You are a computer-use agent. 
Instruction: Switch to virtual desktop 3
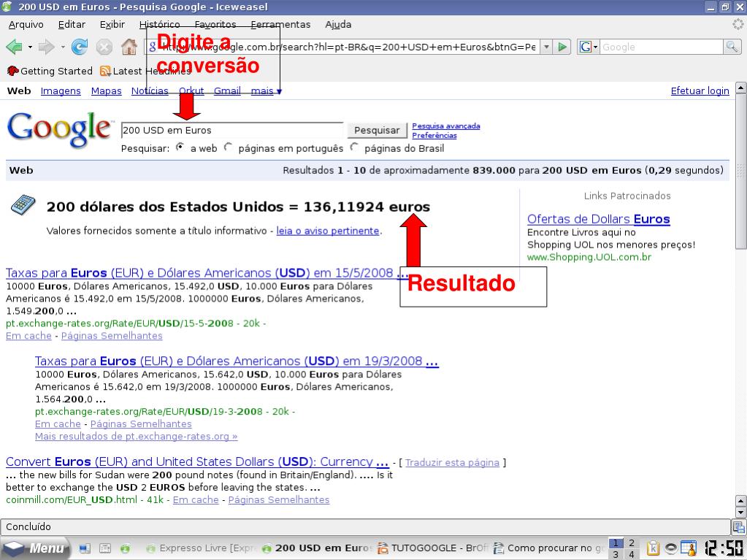(616, 554)
